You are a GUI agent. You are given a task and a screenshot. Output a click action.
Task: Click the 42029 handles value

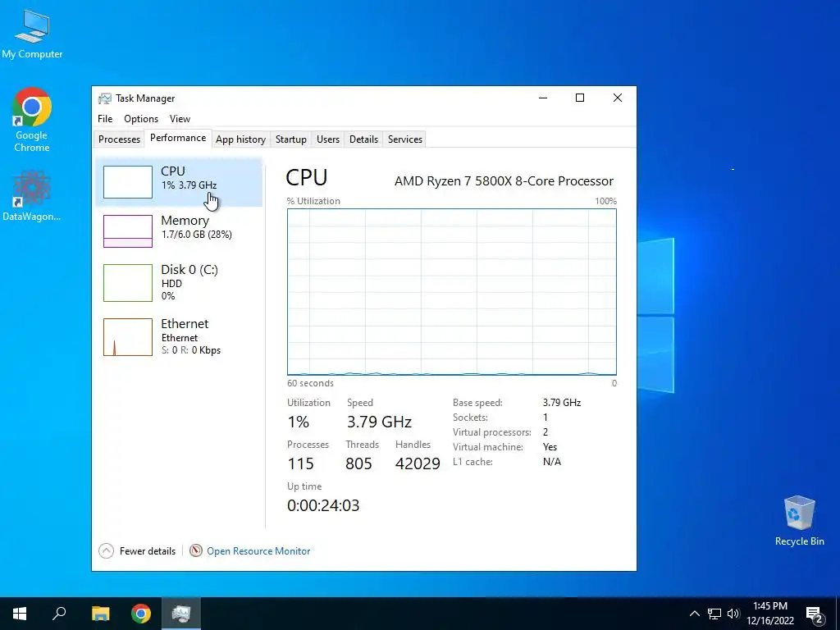pyautogui.click(x=418, y=463)
